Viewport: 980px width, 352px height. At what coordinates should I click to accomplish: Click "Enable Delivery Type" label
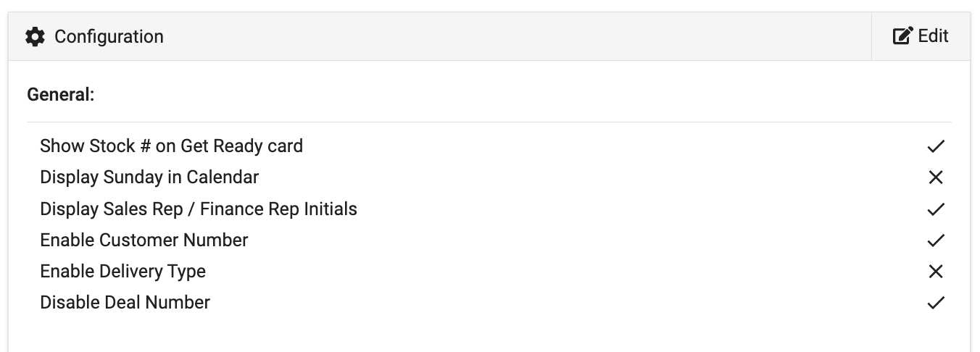[123, 272]
